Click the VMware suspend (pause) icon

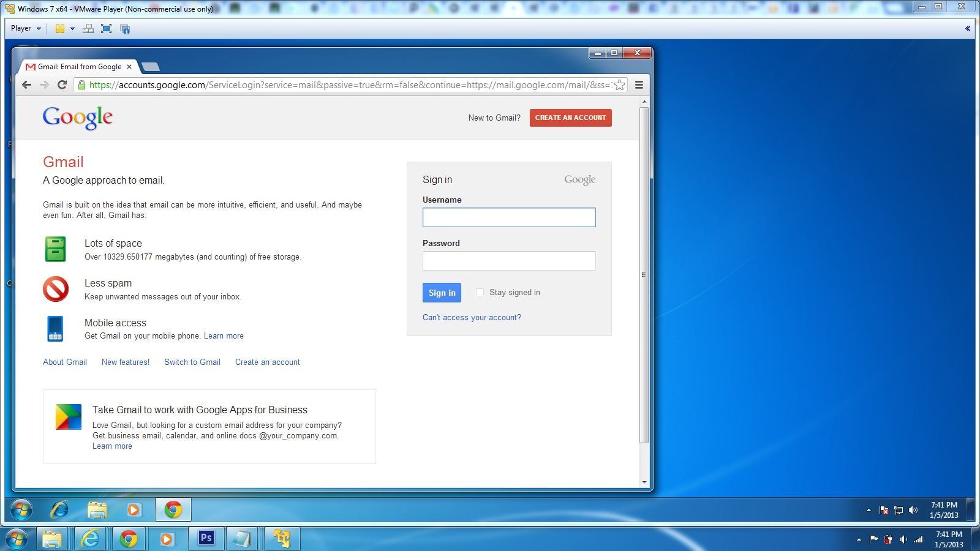pos(59,29)
